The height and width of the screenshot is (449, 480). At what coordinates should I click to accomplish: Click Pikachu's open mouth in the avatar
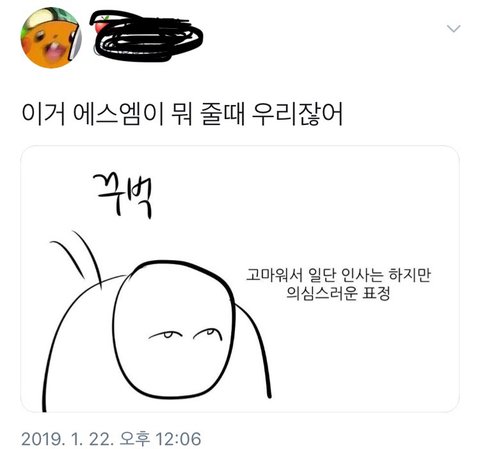click(x=53, y=51)
